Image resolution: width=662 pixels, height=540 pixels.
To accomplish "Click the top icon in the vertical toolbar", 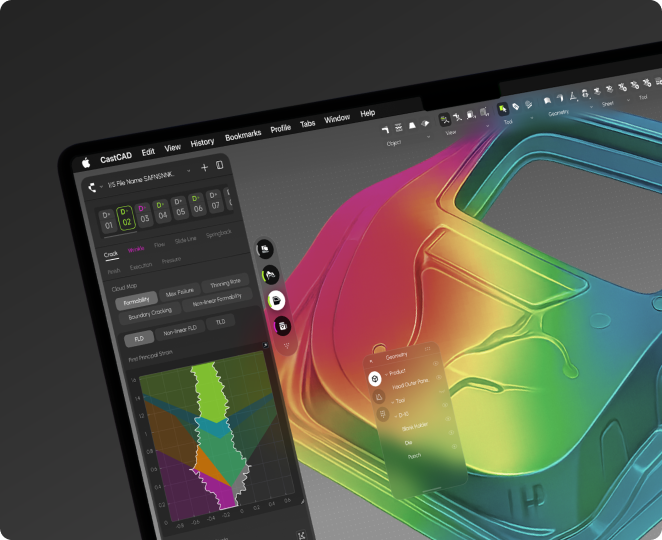I will pyautogui.click(x=265, y=248).
